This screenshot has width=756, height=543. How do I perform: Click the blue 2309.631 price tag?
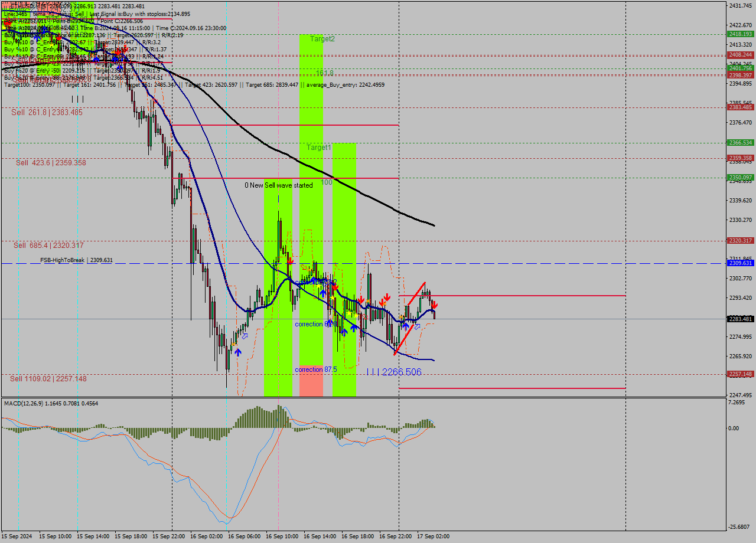(x=740, y=263)
